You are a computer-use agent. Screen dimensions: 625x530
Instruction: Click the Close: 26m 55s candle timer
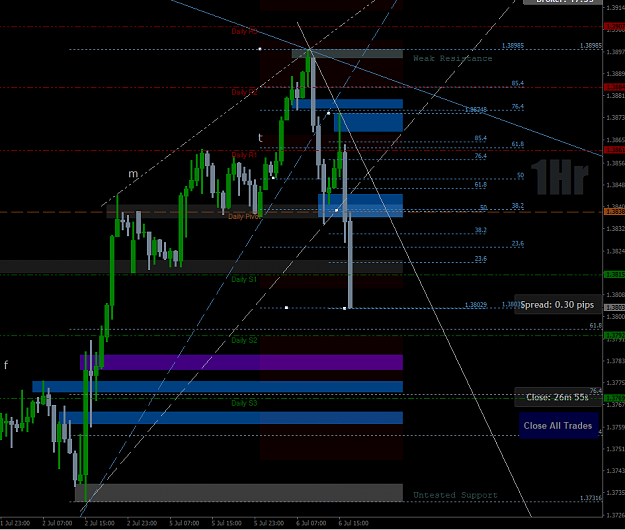(x=557, y=397)
